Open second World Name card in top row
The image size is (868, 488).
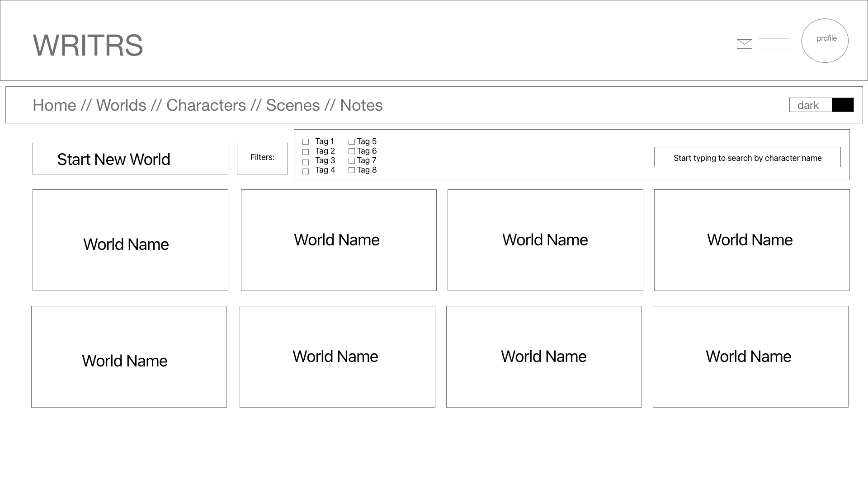(339, 240)
